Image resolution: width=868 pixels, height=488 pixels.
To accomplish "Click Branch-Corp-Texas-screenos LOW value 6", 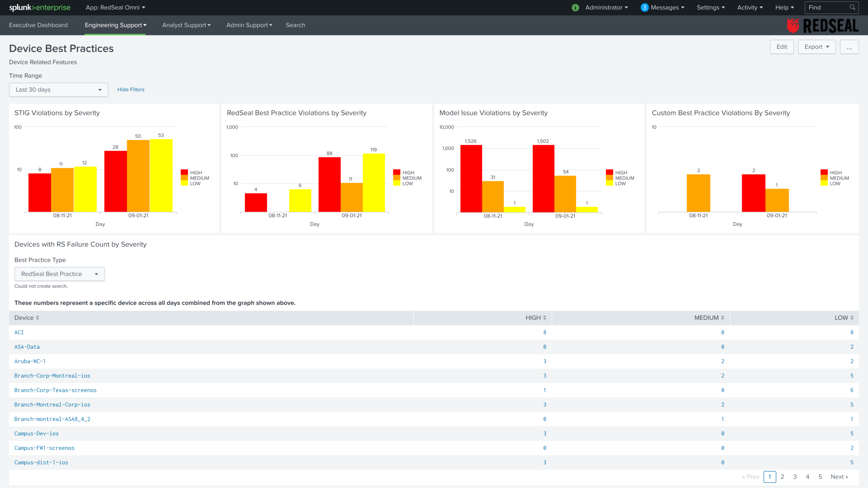I will tap(852, 390).
